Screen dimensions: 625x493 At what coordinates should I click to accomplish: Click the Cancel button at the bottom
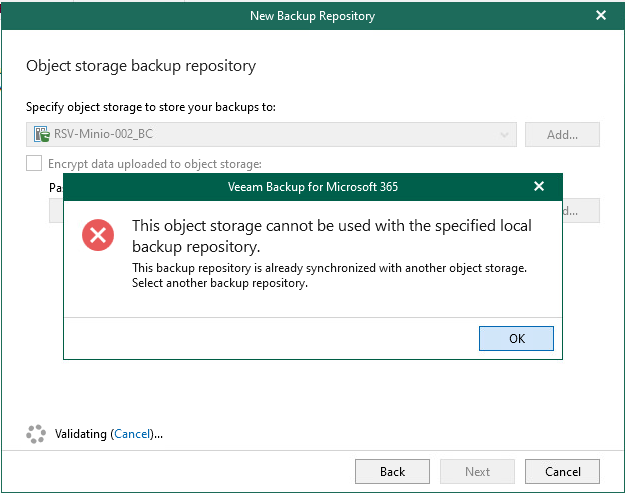562,471
